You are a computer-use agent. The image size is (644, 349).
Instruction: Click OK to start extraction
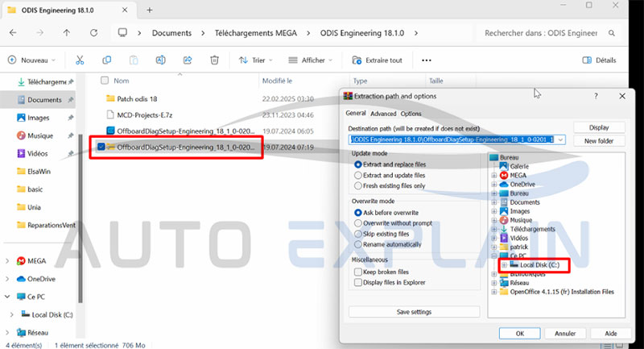point(519,334)
